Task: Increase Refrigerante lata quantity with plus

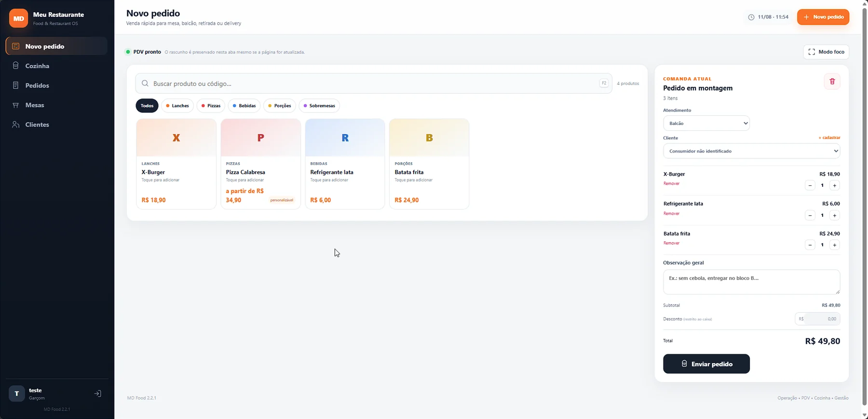Action: 834,215
